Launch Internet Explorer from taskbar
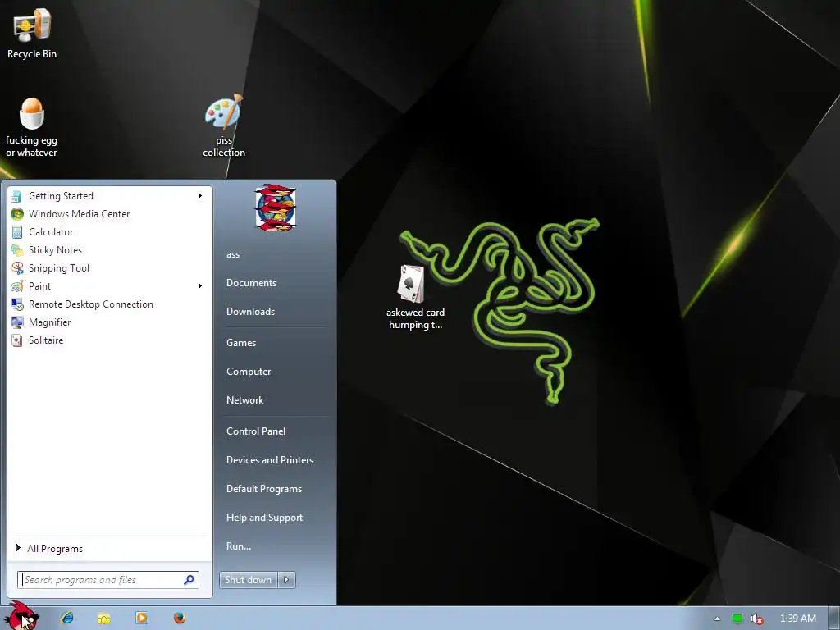 (67, 618)
